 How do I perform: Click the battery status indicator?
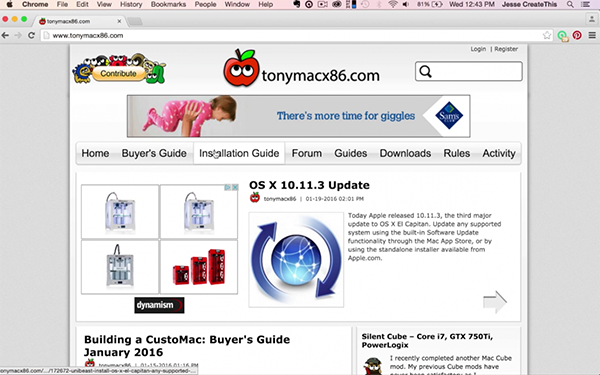[430, 5]
